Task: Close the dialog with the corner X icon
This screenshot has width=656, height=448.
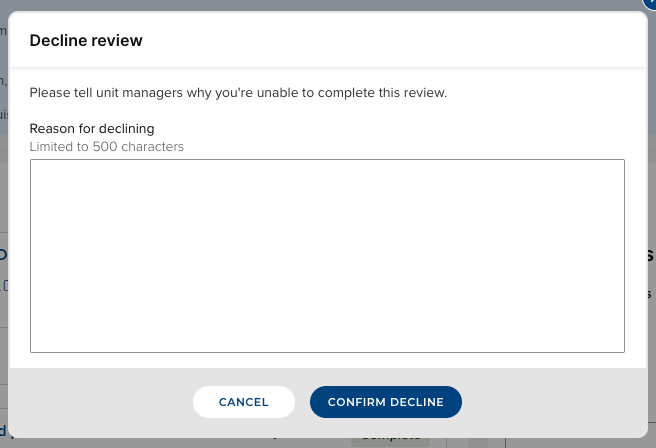Action: tap(650, 4)
